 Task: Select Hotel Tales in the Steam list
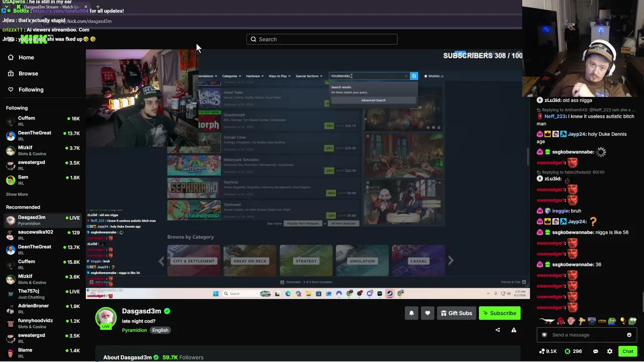coord(264,98)
